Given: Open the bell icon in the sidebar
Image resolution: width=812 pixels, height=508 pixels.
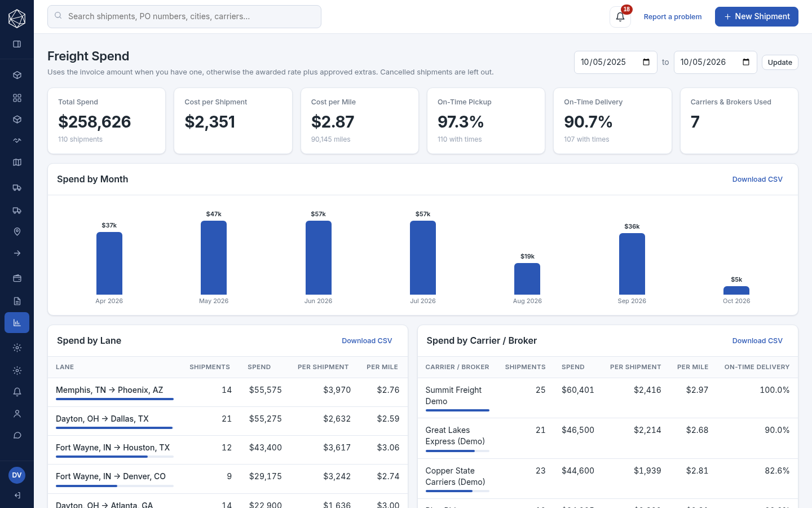Looking at the screenshot, I should tap(17, 392).
